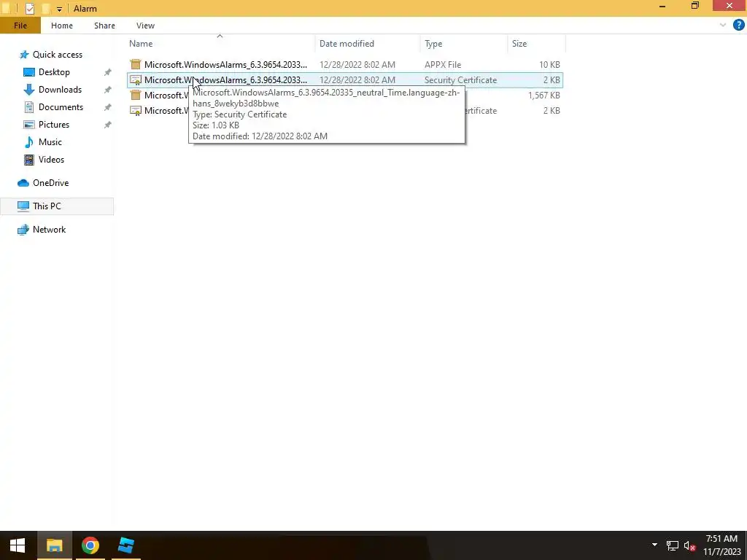Select certificate icon in the last file row
The width and height of the screenshot is (747, 560).
tap(136, 111)
